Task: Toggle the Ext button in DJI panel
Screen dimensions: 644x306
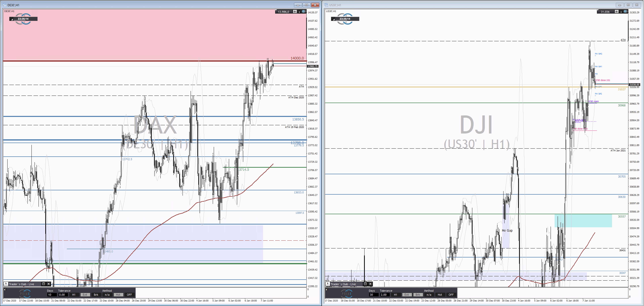Action: tap(407, 295)
